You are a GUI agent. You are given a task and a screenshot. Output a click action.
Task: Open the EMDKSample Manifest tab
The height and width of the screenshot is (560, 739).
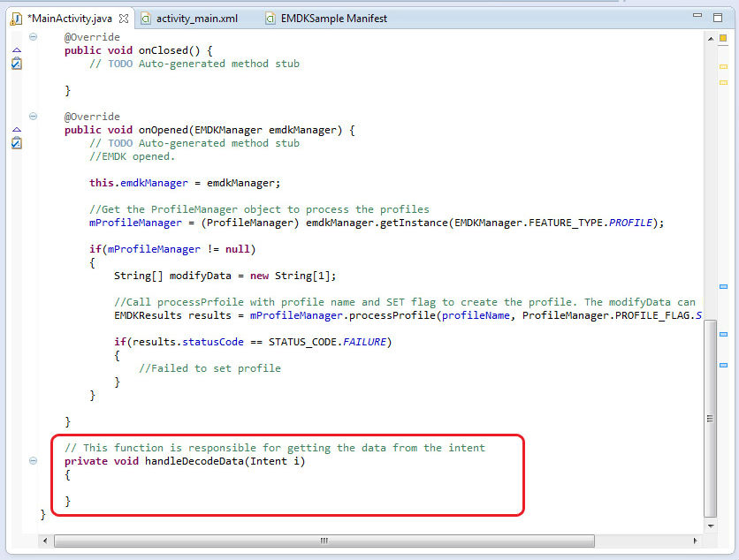[x=333, y=18]
